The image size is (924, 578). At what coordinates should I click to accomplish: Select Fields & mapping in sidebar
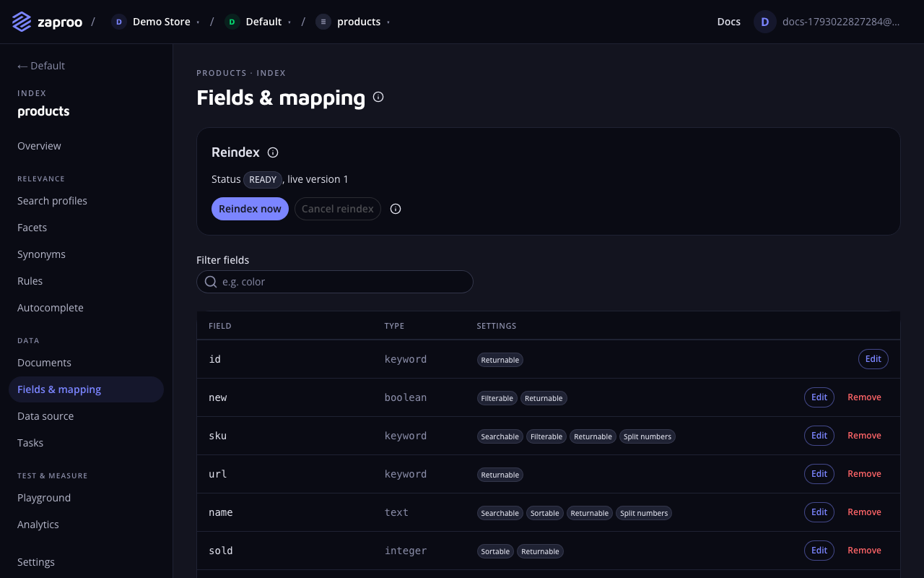click(x=86, y=389)
